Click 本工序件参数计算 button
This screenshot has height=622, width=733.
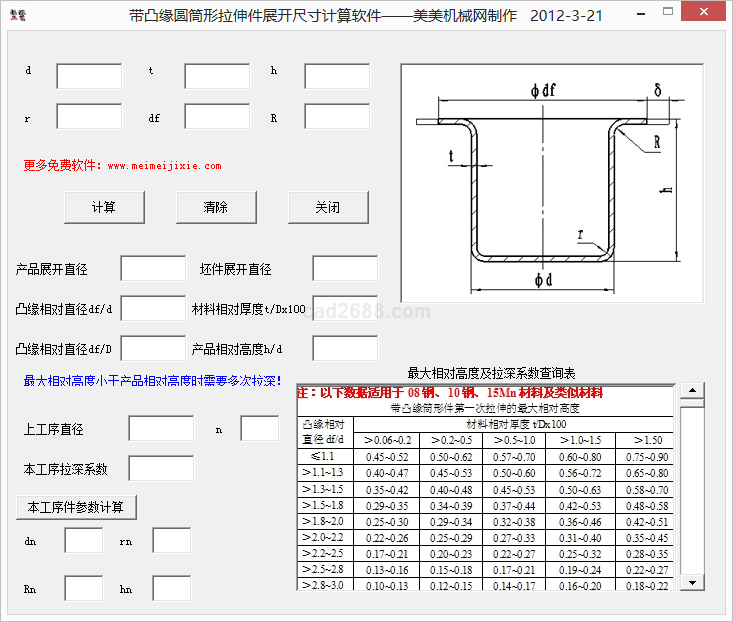[x=76, y=507]
